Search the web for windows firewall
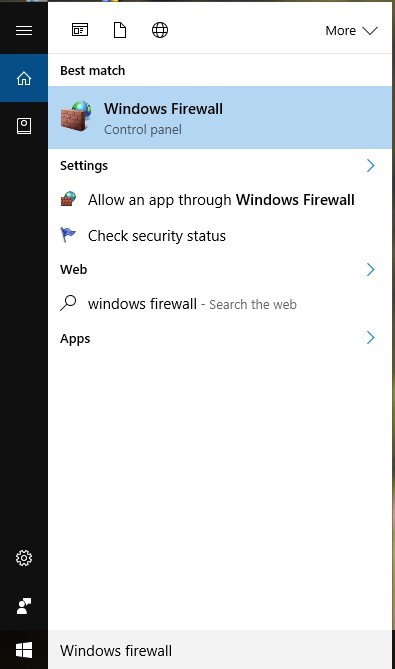The width and height of the screenshot is (395, 669). tap(220, 304)
